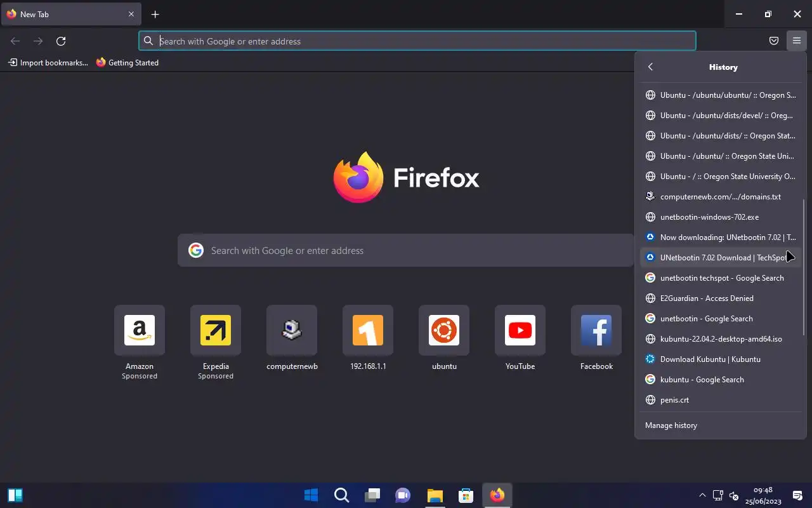Open history entry UNetbootin 7.02 Download | TechSpot
The image size is (812, 508).
[x=721, y=258]
